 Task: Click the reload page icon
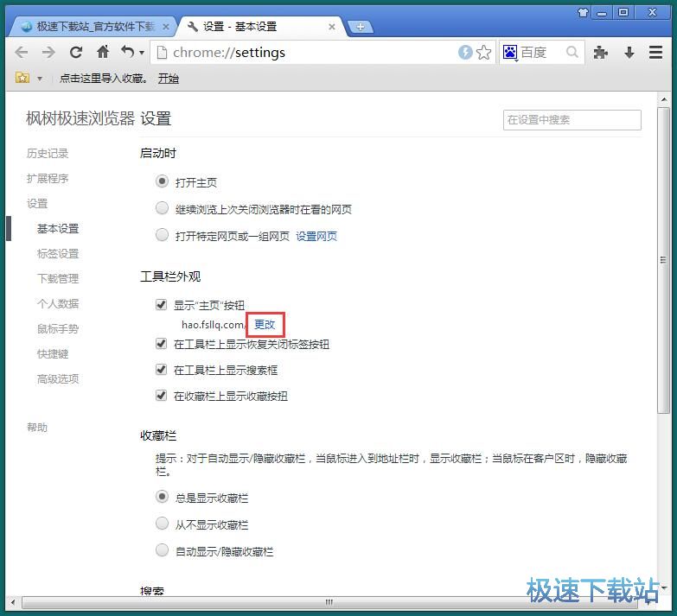[76, 53]
